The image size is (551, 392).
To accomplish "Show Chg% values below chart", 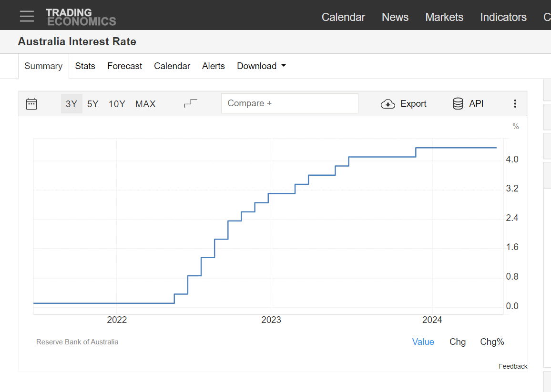I will [492, 342].
